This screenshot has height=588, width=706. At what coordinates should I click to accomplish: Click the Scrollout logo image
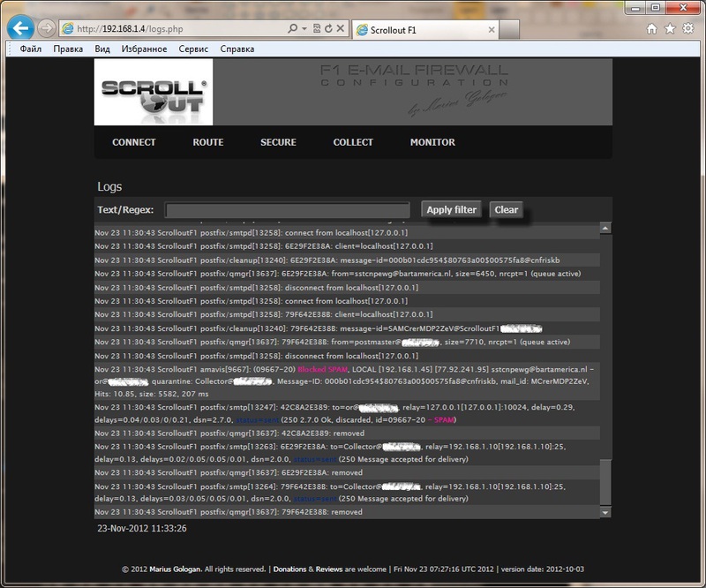point(154,92)
